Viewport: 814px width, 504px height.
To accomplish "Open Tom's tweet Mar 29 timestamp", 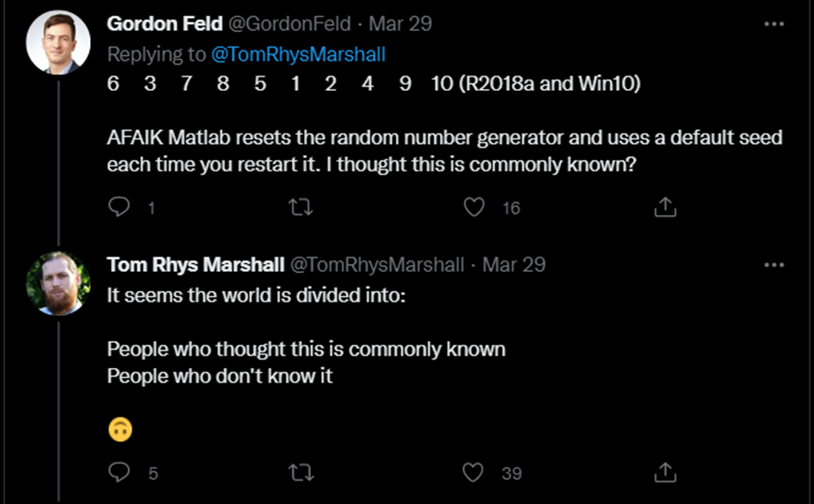I will (x=514, y=264).
